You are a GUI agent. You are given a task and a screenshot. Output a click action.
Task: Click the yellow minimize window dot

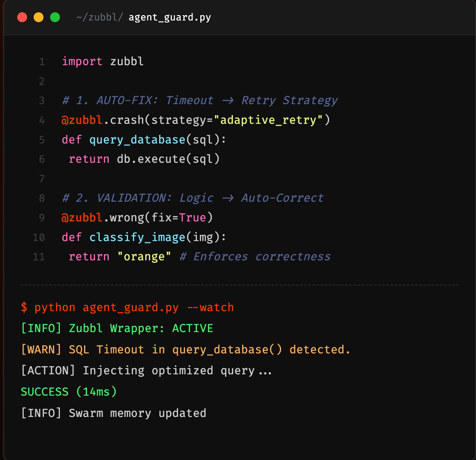pyautogui.click(x=39, y=17)
